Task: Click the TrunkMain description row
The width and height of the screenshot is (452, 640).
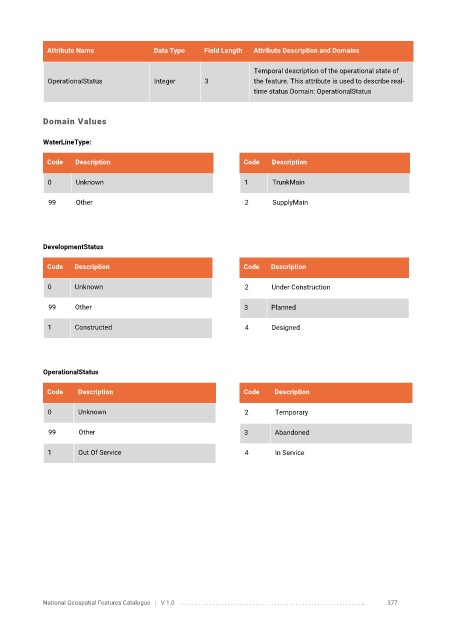Action: 324,182
